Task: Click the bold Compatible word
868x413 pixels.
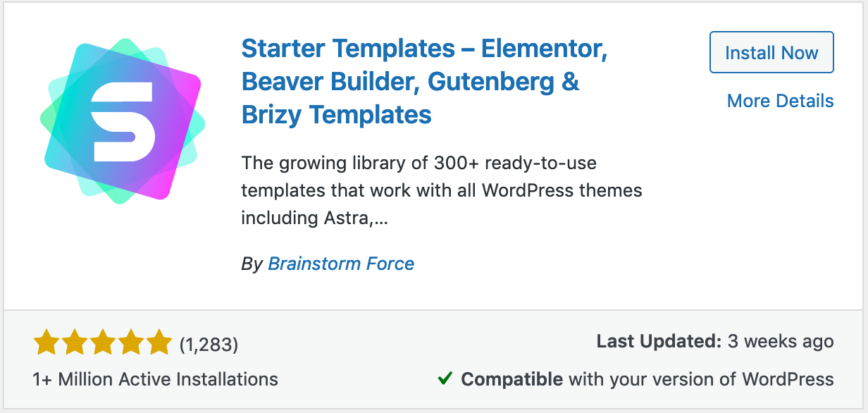Action: point(512,379)
